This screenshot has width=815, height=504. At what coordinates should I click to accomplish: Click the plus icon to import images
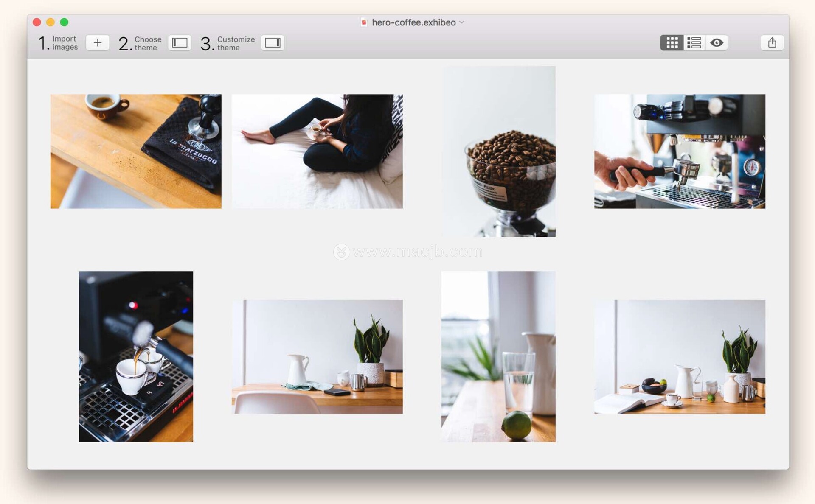[97, 43]
